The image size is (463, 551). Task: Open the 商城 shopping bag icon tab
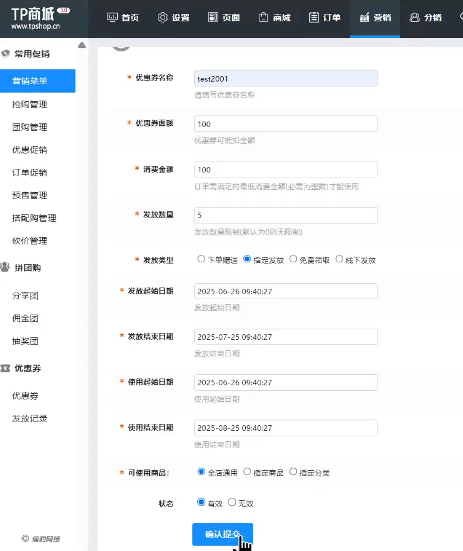(x=274, y=17)
